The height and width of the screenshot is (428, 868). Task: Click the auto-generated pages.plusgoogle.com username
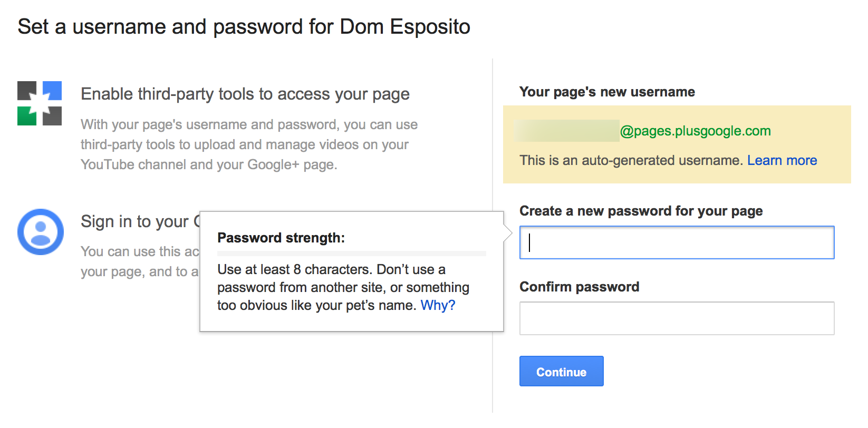[695, 131]
